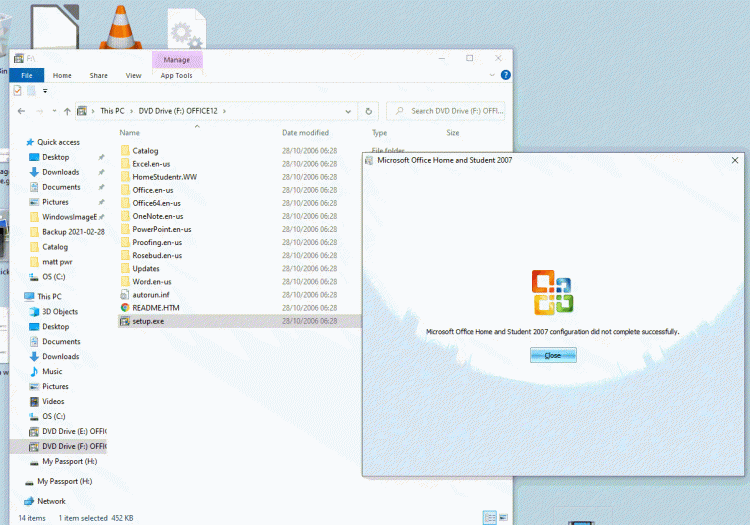The height and width of the screenshot is (525, 750).
Task: Open Desktop under Quick access
Action: [55, 157]
